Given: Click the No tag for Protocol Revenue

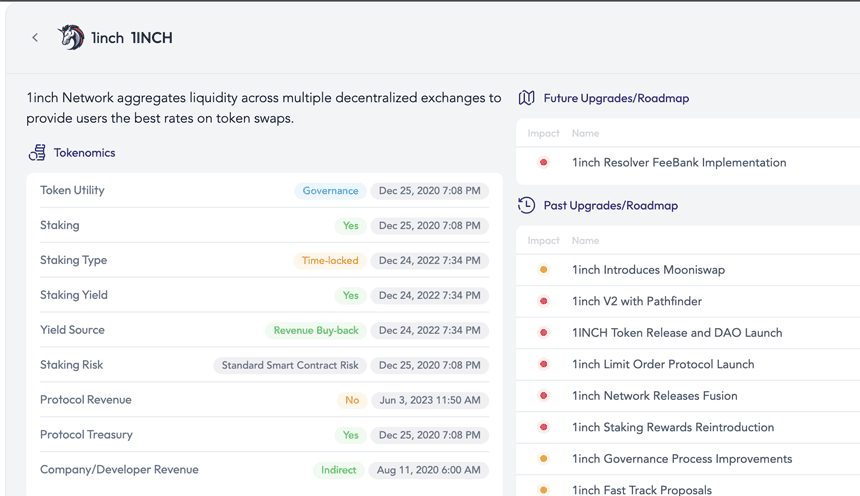Looking at the screenshot, I should pyautogui.click(x=352, y=400).
